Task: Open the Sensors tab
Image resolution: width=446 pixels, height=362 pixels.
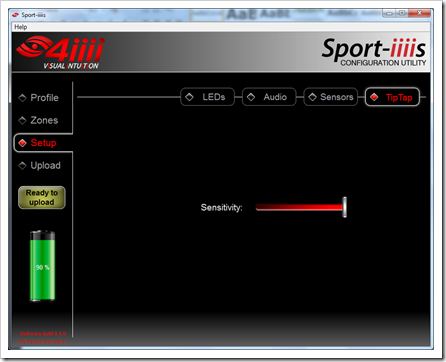Action: point(331,97)
